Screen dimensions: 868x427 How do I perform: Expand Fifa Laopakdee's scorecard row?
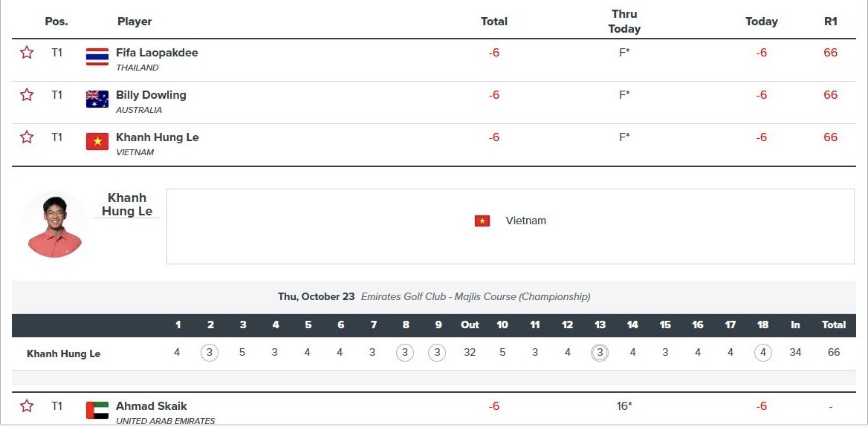coord(434,59)
